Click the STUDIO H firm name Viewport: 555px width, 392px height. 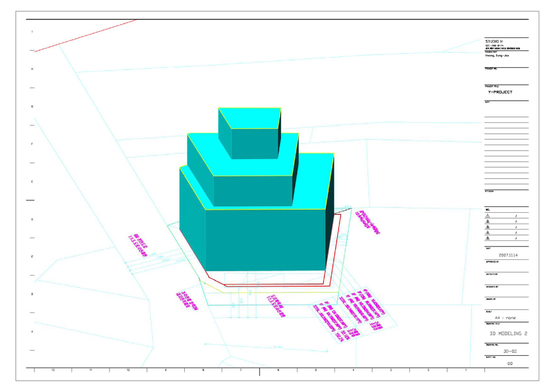click(495, 41)
